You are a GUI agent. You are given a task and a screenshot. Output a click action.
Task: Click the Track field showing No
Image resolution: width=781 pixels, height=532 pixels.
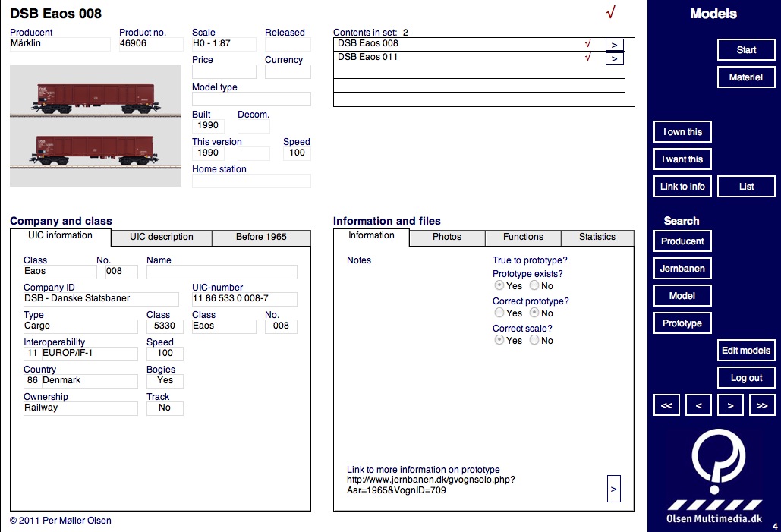coord(165,408)
